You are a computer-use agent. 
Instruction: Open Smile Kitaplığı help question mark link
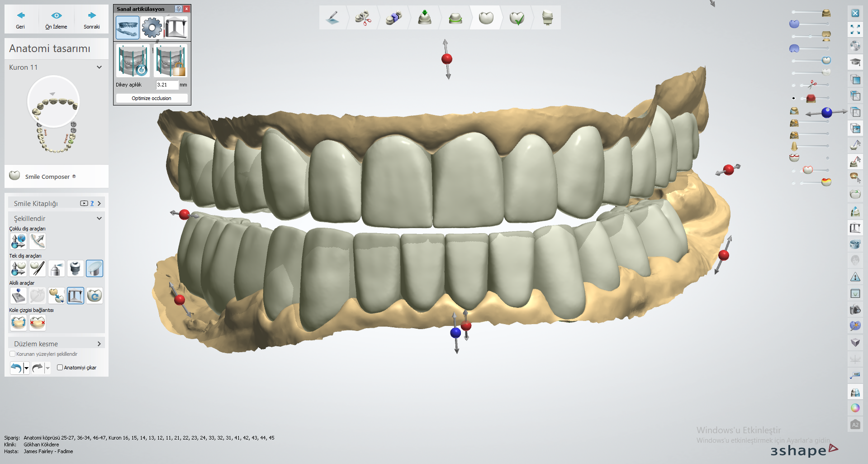92,203
